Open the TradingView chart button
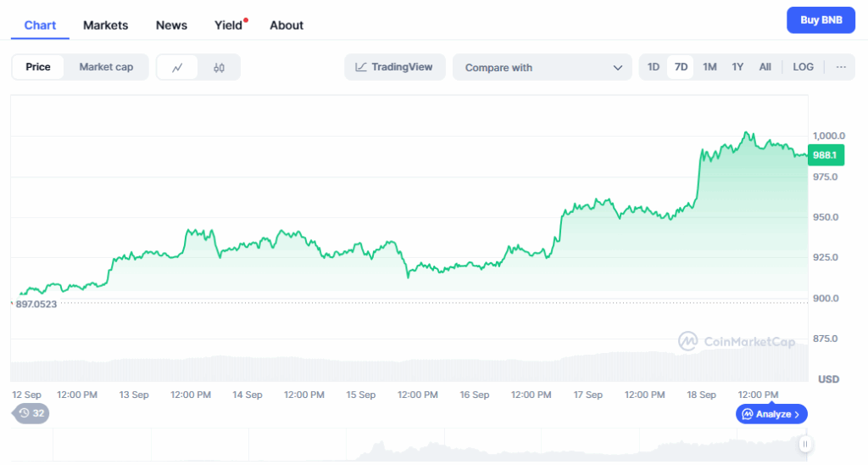This screenshot has height=465, width=868. click(394, 67)
